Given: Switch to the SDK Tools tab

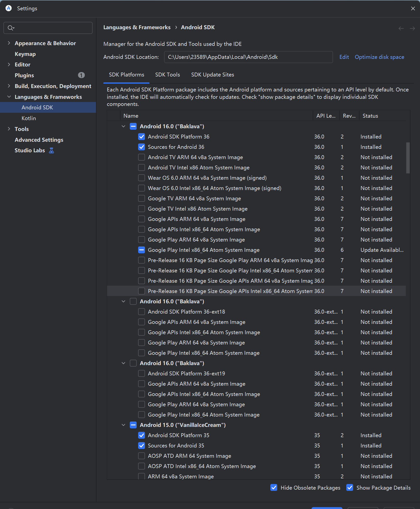Looking at the screenshot, I should pyautogui.click(x=168, y=75).
